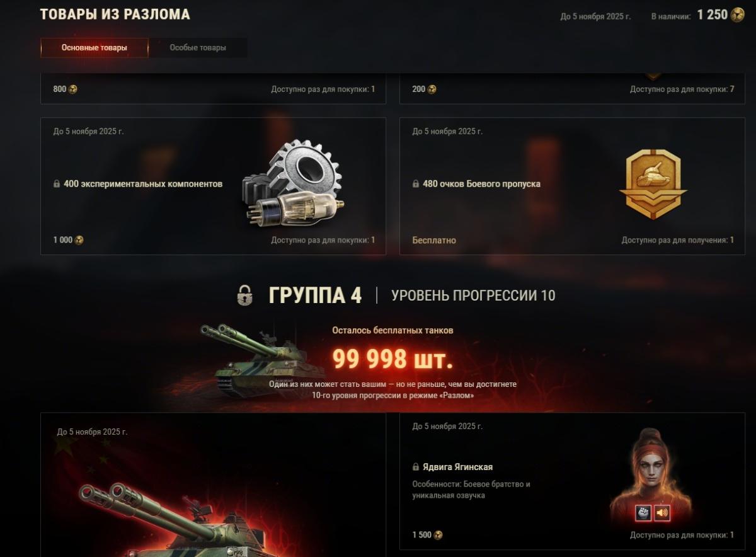756x557 pixels.
Task: Open the 480 очков Боевого пропуска offer
Action: point(572,186)
